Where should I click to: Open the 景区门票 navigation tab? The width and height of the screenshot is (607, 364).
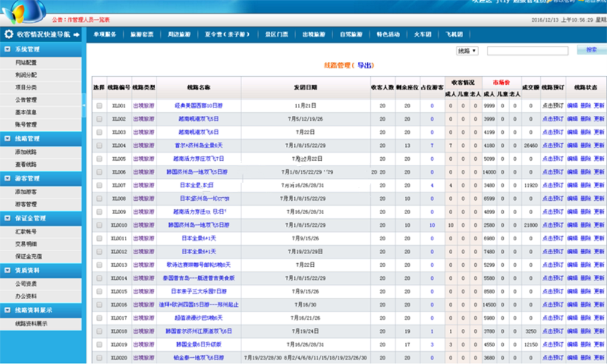tap(276, 35)
